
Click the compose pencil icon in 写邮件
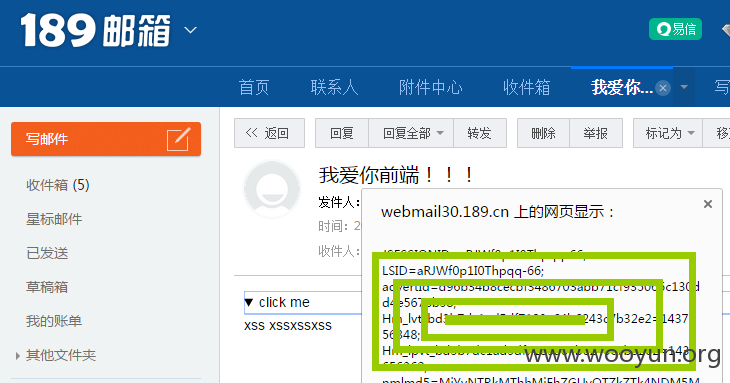click(x=178, y=139)
